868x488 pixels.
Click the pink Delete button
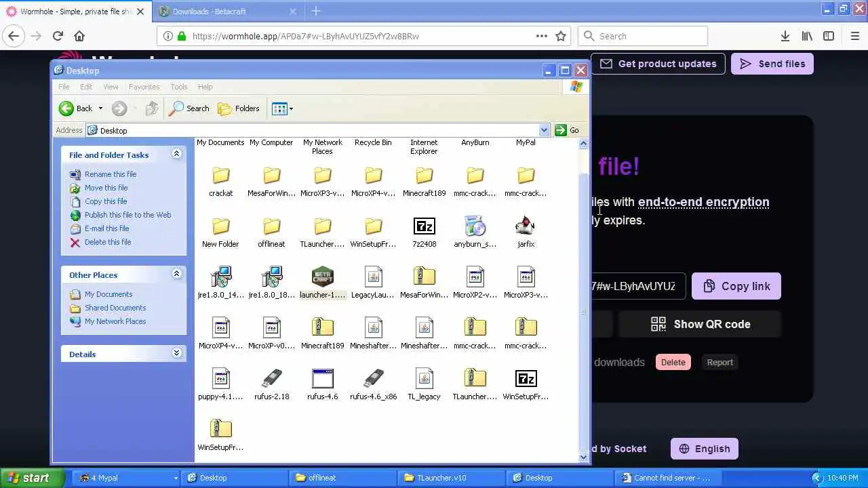pos(673,362)
